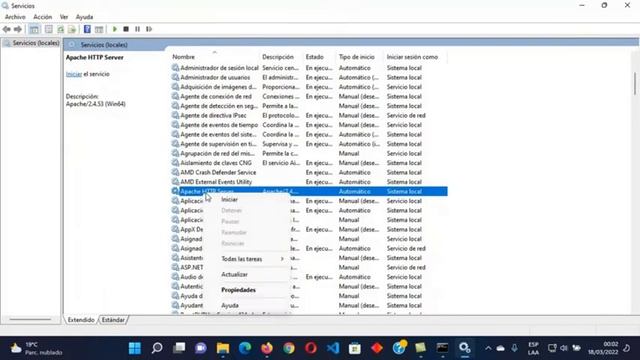Open the Ayuda menu in menu bar
640x360 pixels.
tap(84, 17)
